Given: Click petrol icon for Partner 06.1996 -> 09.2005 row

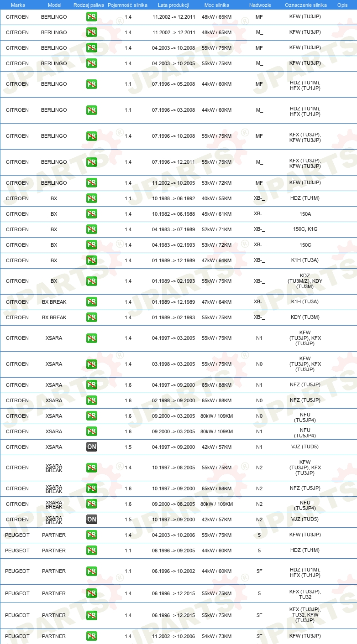Looking at the screenshot, I should point(92,551).
